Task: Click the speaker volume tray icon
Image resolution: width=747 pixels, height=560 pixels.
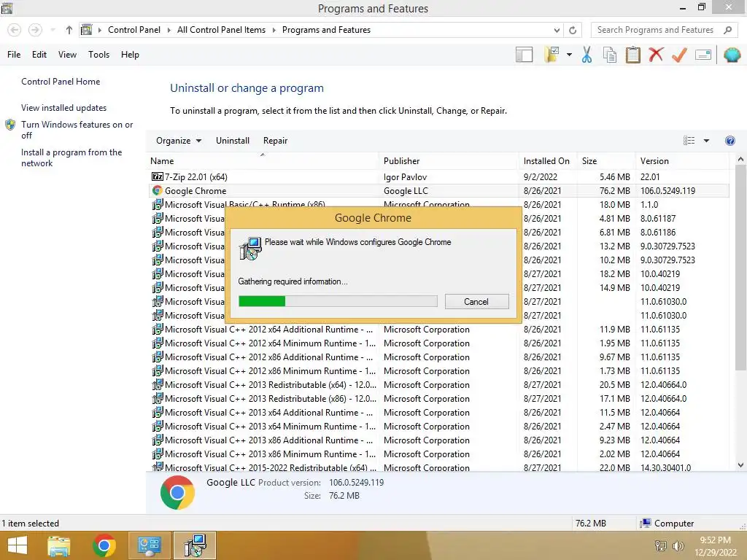Action: (x=678, y=545)
